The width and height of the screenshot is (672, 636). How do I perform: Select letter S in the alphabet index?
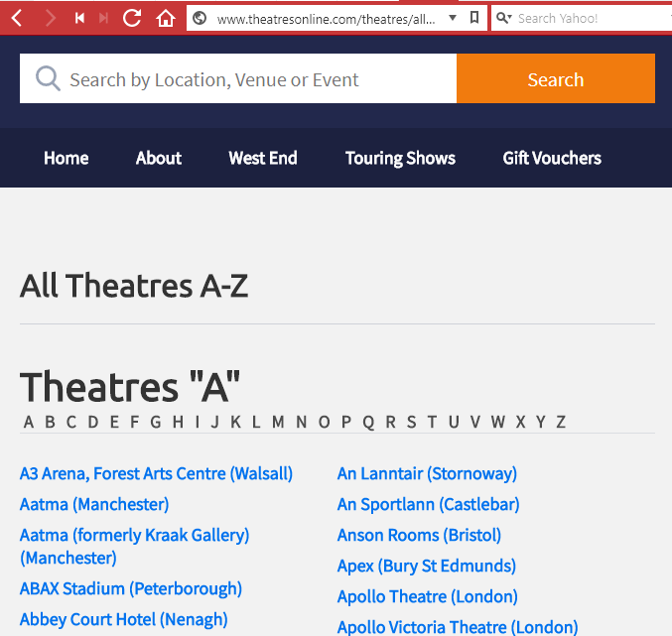click(x=411, y=422)
